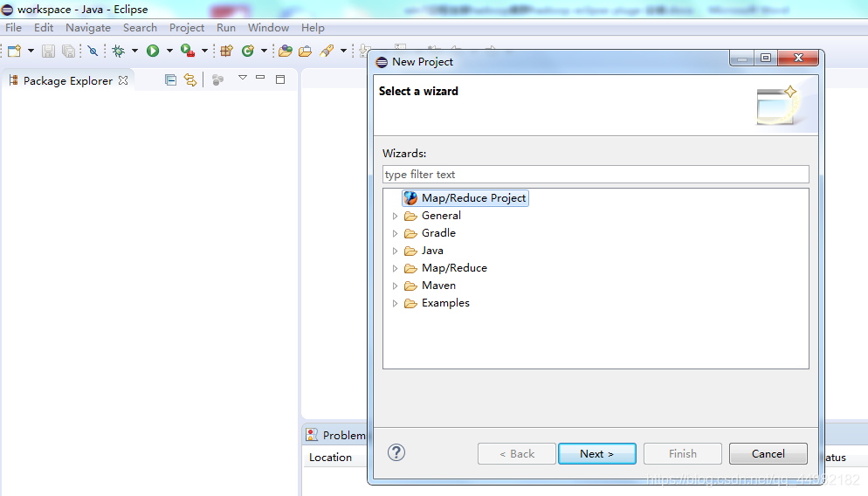The height and width of the screenshot is (496, 868).
Task: Maximize the Package Explorer view
Action: pyautogui.click(x=280, y=79)
